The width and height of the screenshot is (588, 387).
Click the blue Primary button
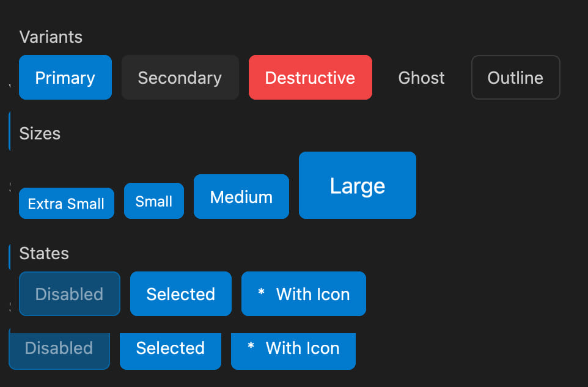[x=65, y=78]
